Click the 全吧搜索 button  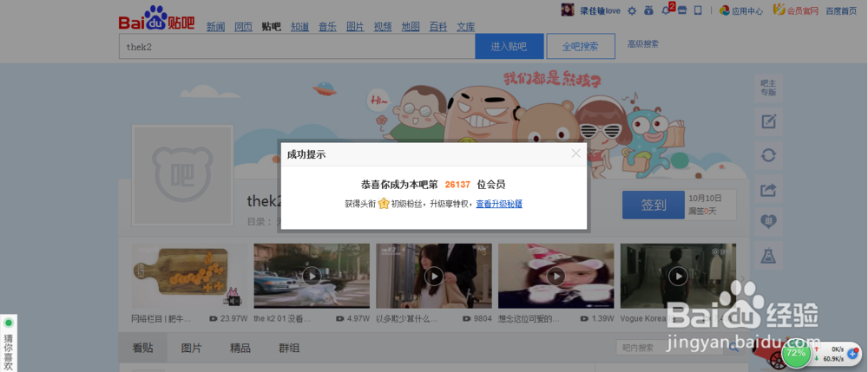pos(580,47)
